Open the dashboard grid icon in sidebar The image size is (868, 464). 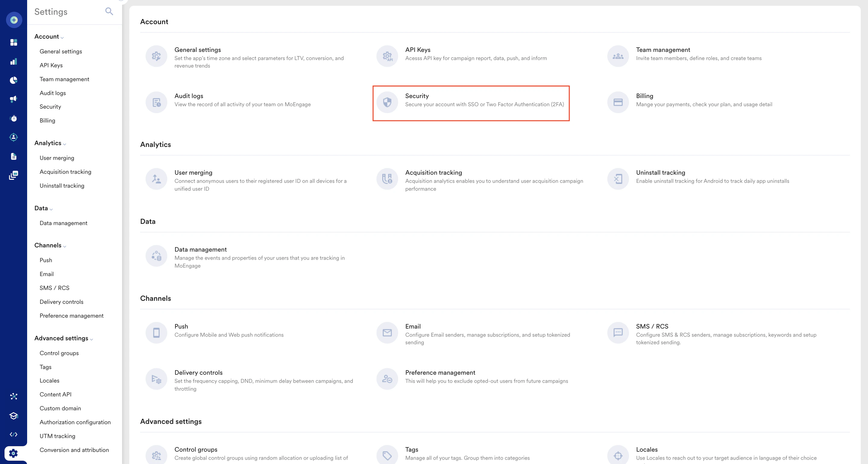click(14, 42)
